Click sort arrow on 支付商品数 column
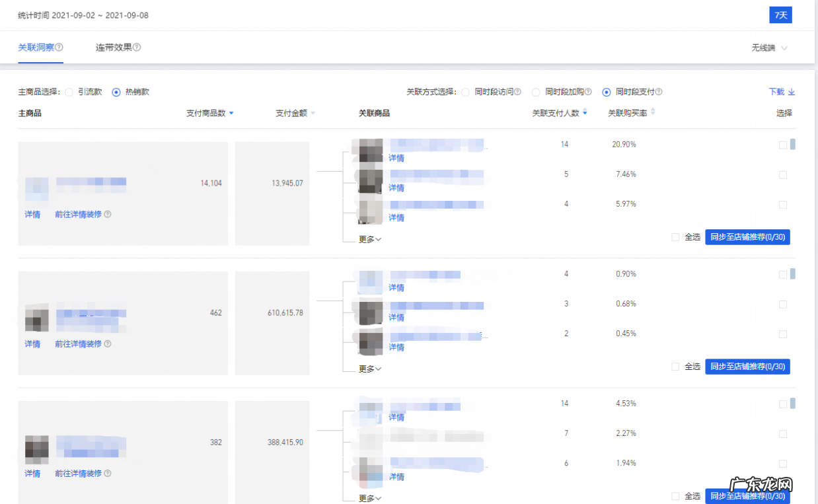 231,114
